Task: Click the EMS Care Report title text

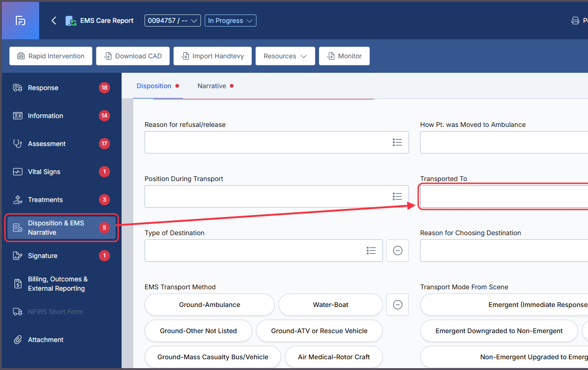Action: point(107,21)
